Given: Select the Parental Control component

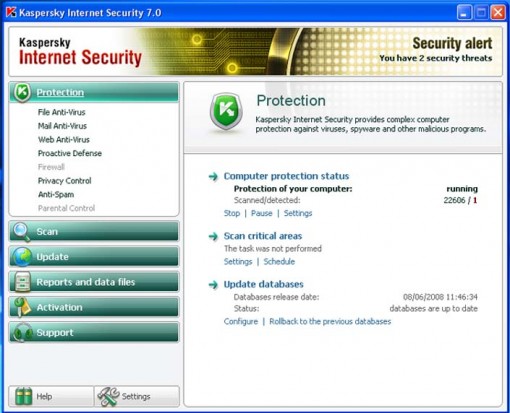Looking at the screenshot, I should (x=66, y=208).
